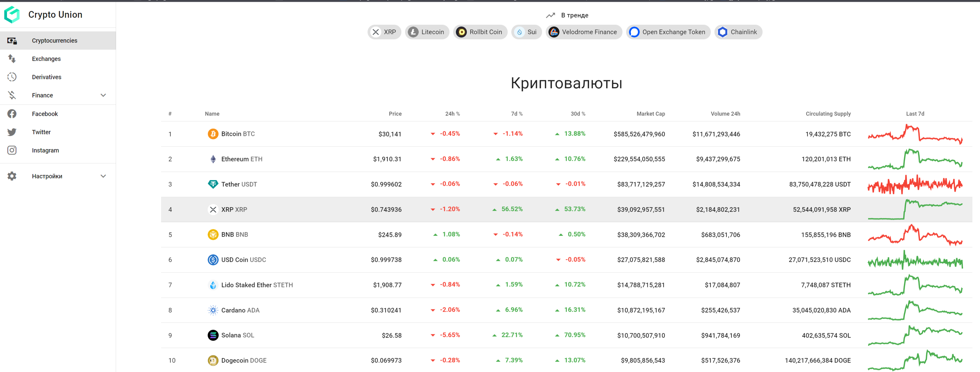This screenshot has height=372, width=980.
Task: Click the Facebook icon in sidebar
Action: coord(12,114)
